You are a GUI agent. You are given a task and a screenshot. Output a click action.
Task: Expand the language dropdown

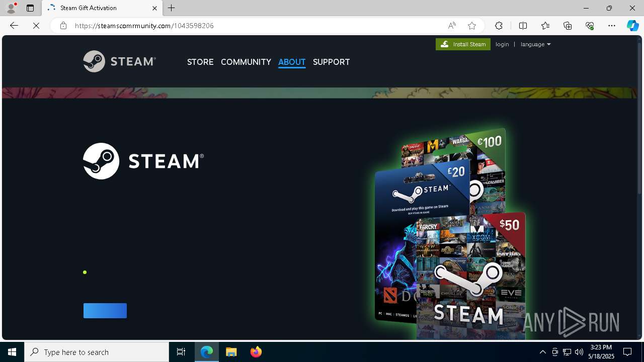point(535,44)
